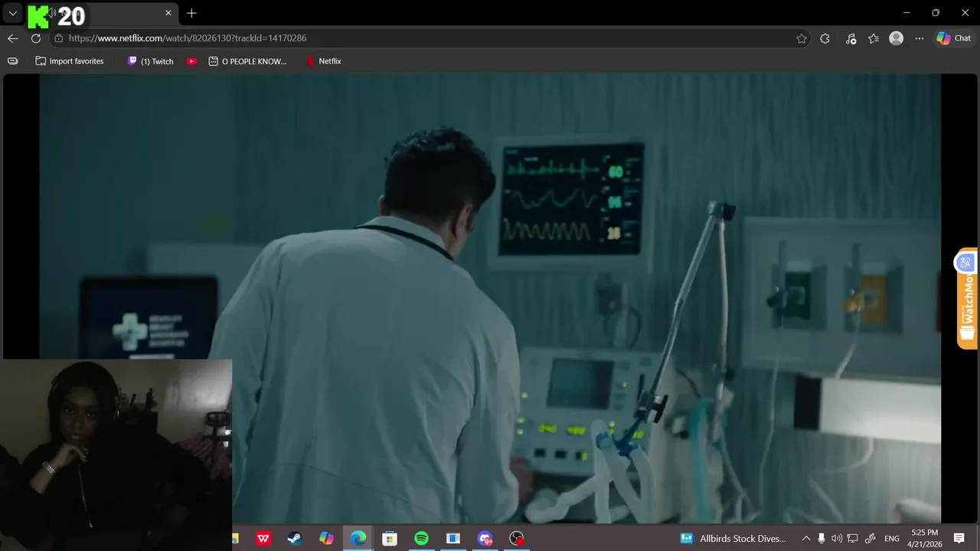Open Copilot app from taskbar
980x551 pixels.
point(326,539)
